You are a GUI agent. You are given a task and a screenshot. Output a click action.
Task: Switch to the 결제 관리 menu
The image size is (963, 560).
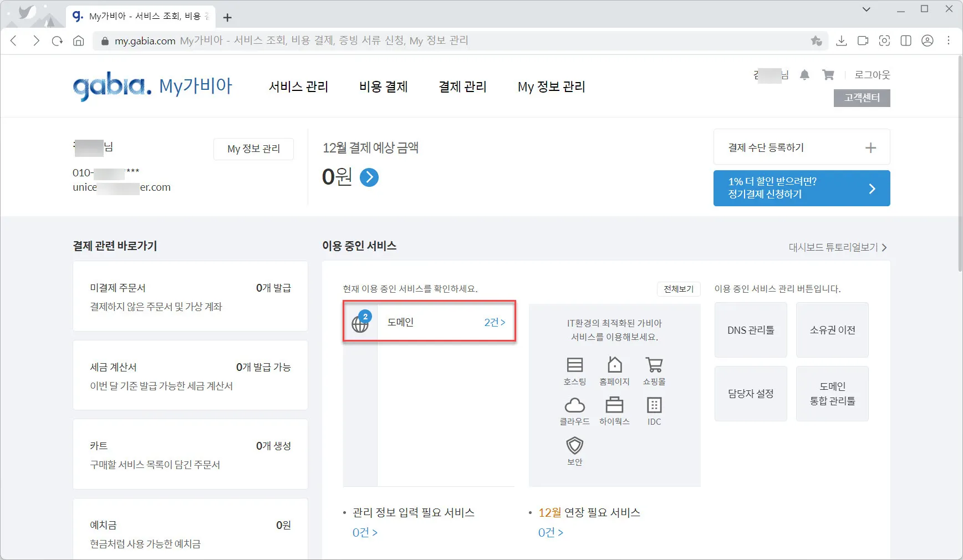point(463,86)
